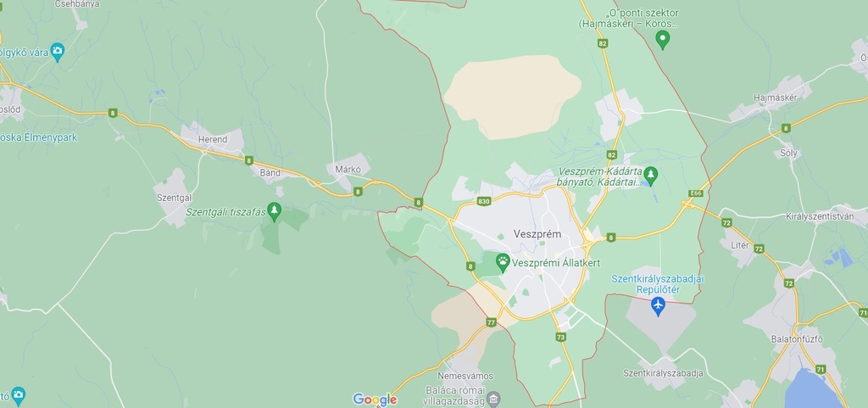
Task: Click the E66 road shield
Action: tap(697, 193)
